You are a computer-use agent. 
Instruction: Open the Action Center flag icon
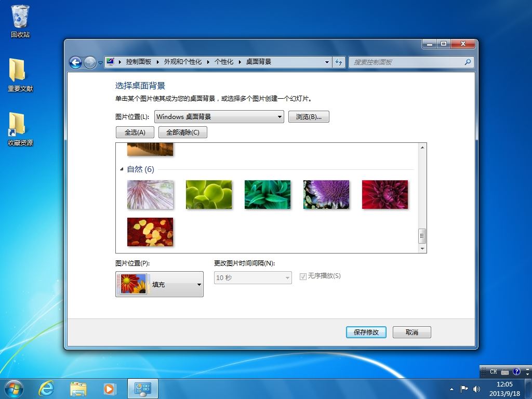464,389
